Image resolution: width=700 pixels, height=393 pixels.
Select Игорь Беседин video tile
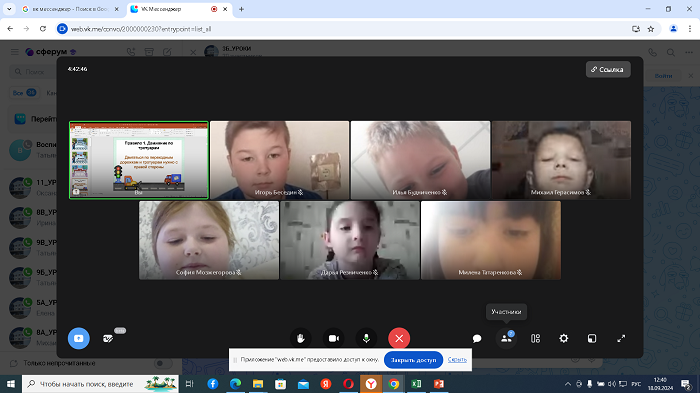pyautogui.click(x=279, y=160)
